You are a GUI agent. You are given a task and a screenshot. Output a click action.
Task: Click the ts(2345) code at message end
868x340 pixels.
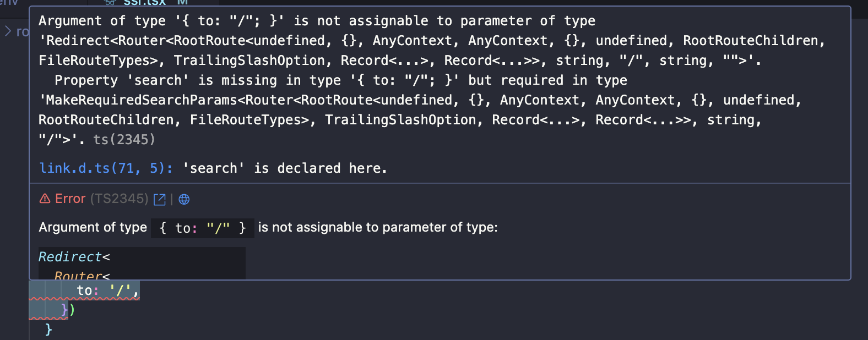[124, 140]
